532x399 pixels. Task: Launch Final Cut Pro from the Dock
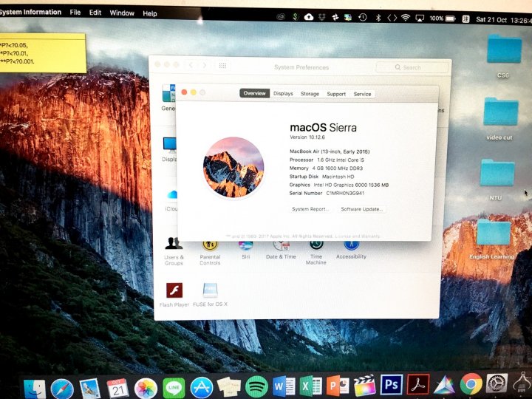pyautogui.click(x=364, y=385)
